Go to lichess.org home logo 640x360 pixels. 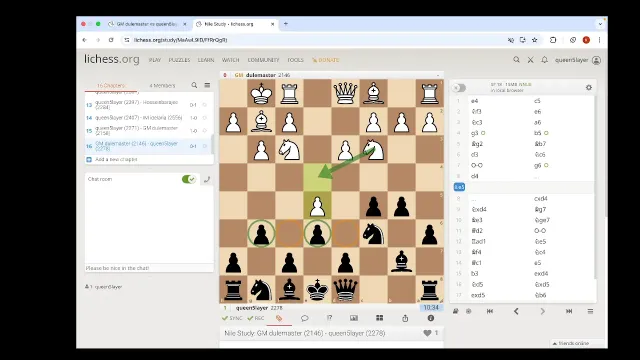tap(111, 59)
